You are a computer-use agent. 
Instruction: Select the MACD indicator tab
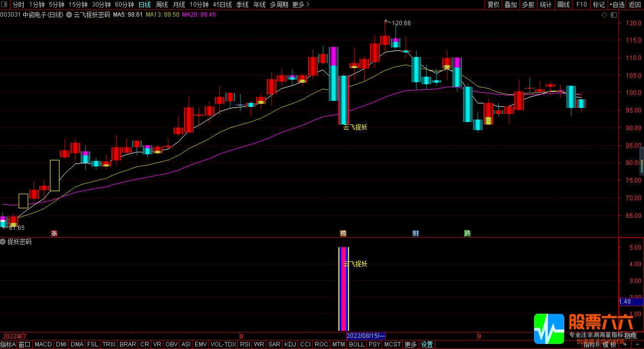pos(43,344)
